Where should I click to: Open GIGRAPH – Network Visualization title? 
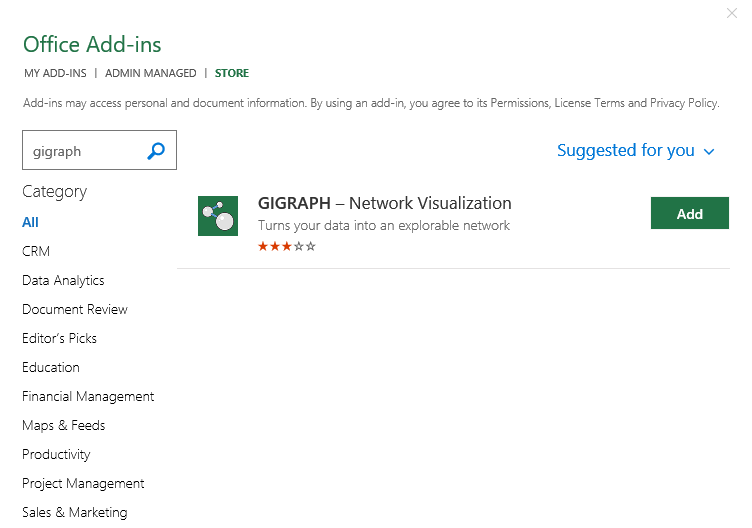pyautogui.click(x=385, y=203)
